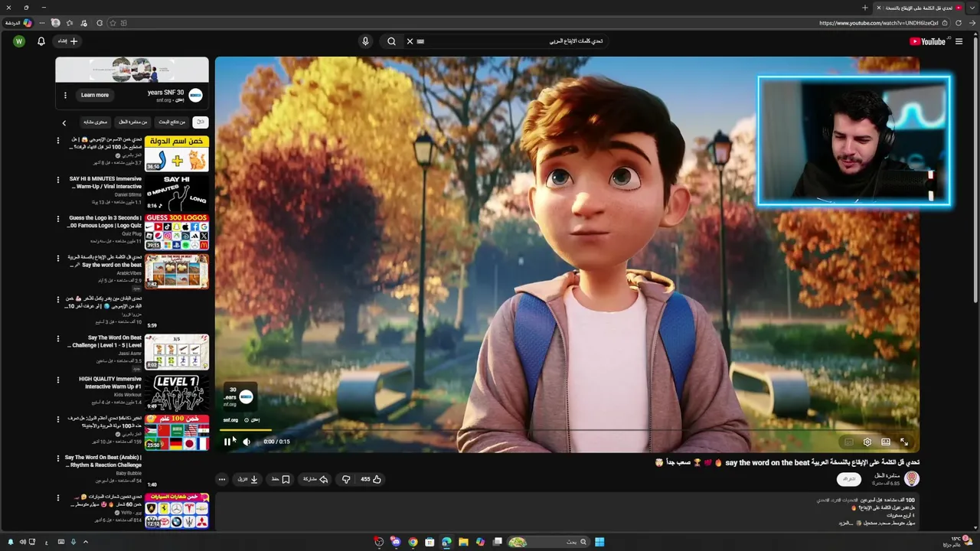The height and width of the screenshot is (551, 980).
Task: Toggle the subtitles captions button in player
Action: pos(848,442)
